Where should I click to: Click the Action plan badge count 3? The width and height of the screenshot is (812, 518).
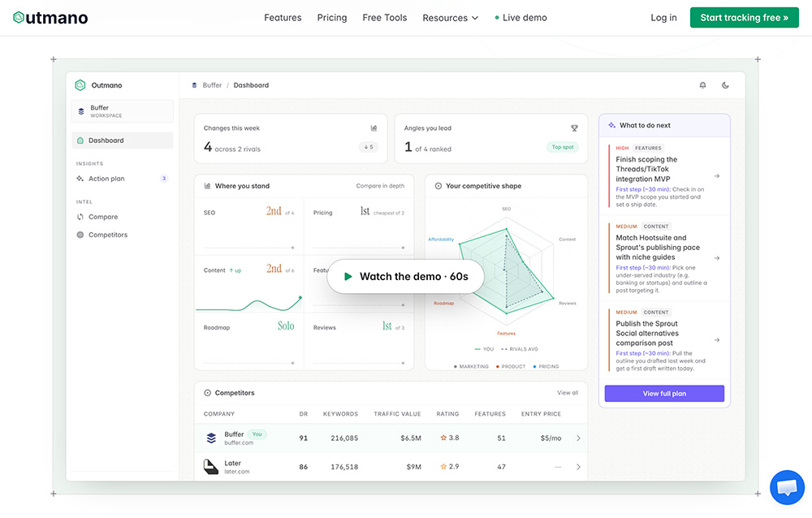tap(164, 179)
